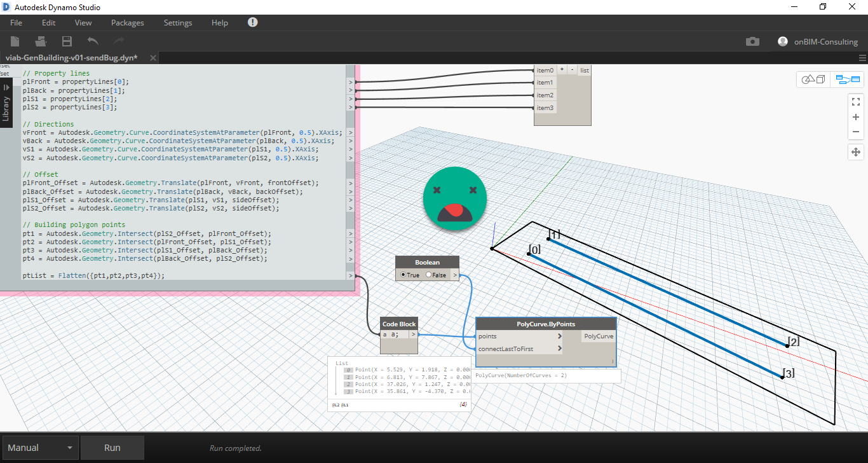Click the Run button

pos(112,448)
